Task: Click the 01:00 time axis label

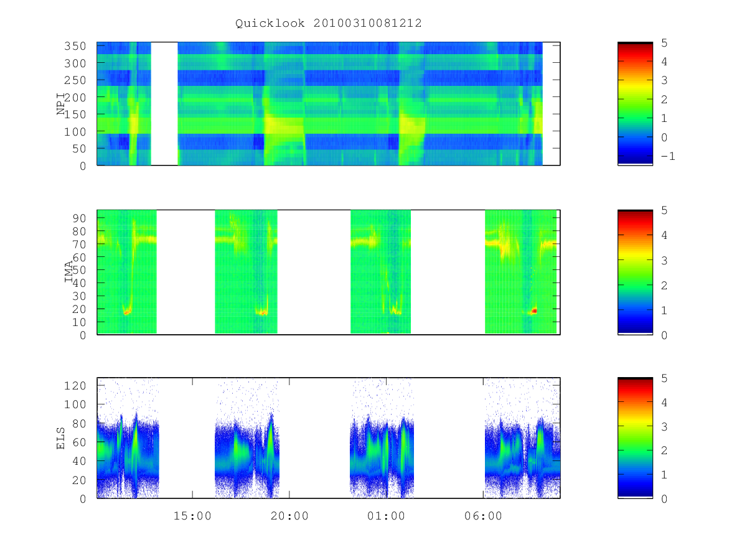Action: click(x=387, y=516)
